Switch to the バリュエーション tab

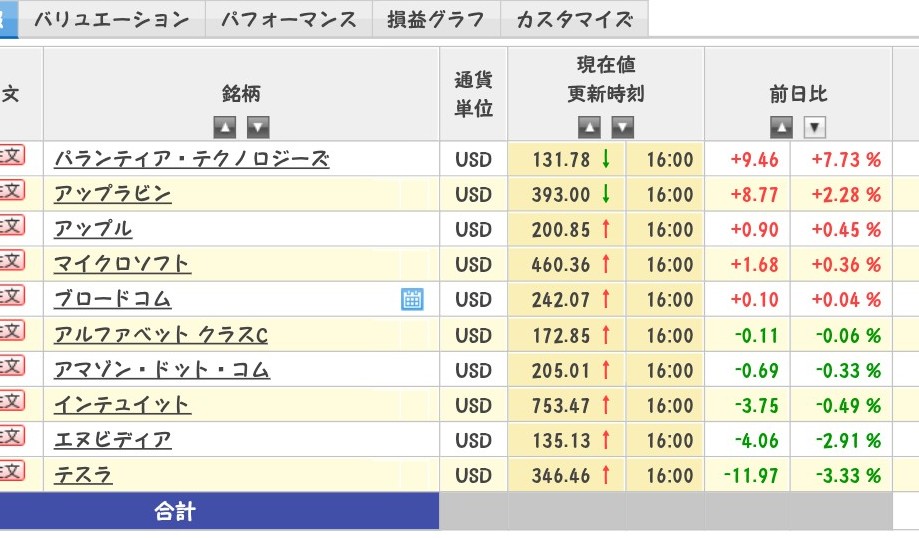(x=111, y=19)
